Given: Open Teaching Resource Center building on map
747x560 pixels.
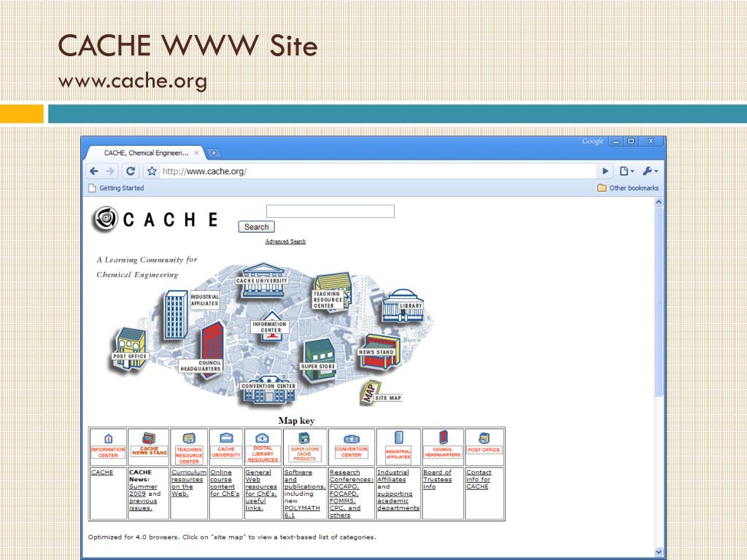Looking at the screenshot, I should tap(332, 292).
